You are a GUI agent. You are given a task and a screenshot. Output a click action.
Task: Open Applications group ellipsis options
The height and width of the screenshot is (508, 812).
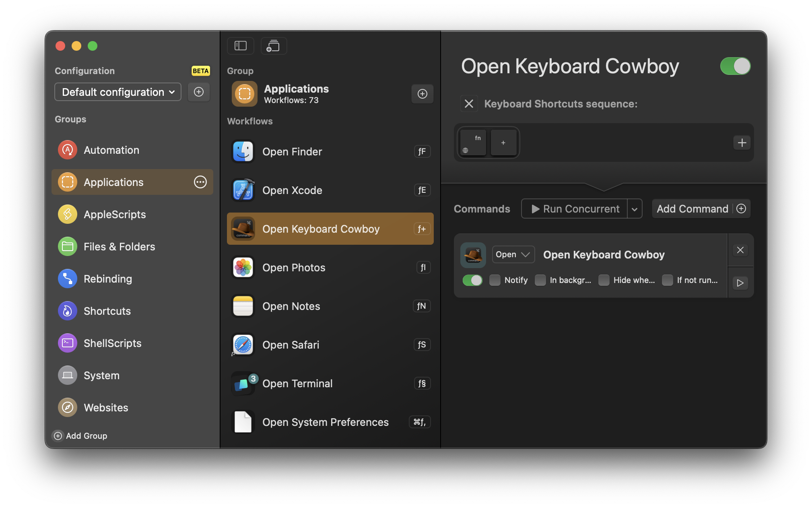click(x=200, y=182)
